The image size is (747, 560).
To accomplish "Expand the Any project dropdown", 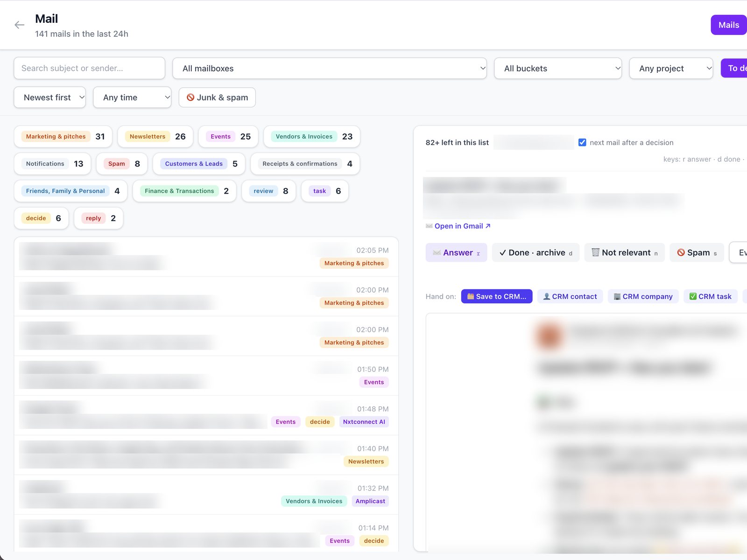I will (671, 69).
